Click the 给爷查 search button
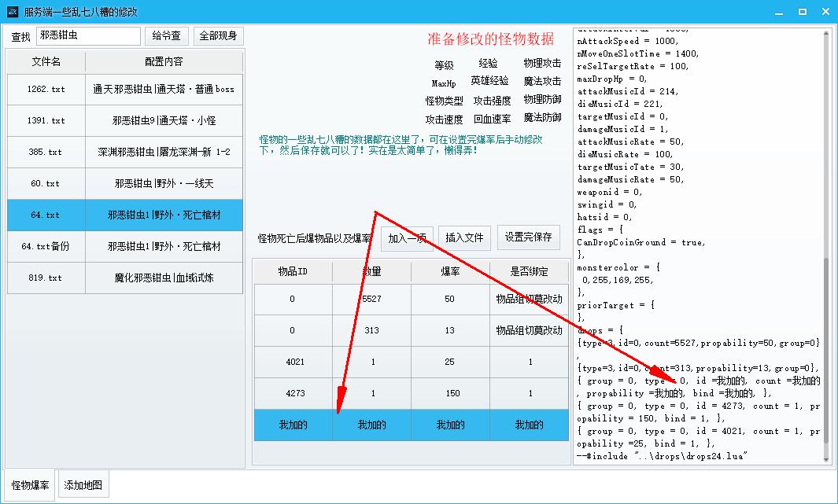 tap(166, 36)
